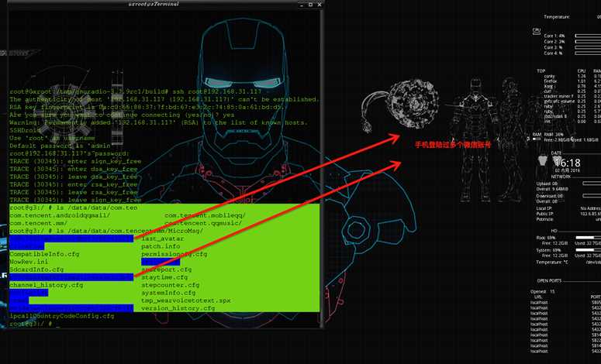601x364 pixels.
Task: Click the 'SSHDroid' line in terminal
Action: tap(26, 130)
